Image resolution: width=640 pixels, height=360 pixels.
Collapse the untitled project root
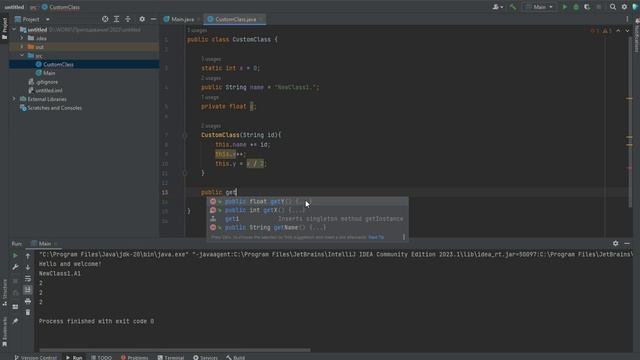coord(14,29)
